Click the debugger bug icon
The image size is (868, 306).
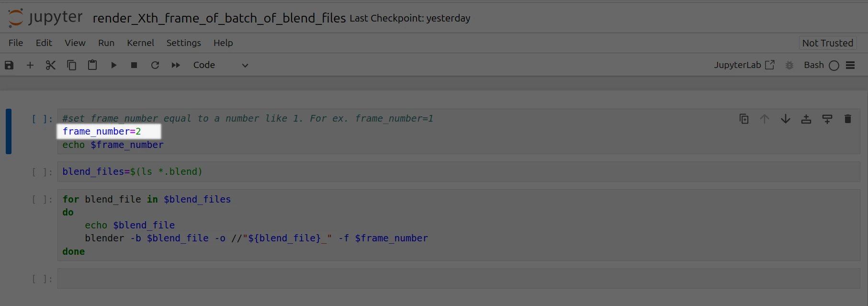click(x=789, y=65)
